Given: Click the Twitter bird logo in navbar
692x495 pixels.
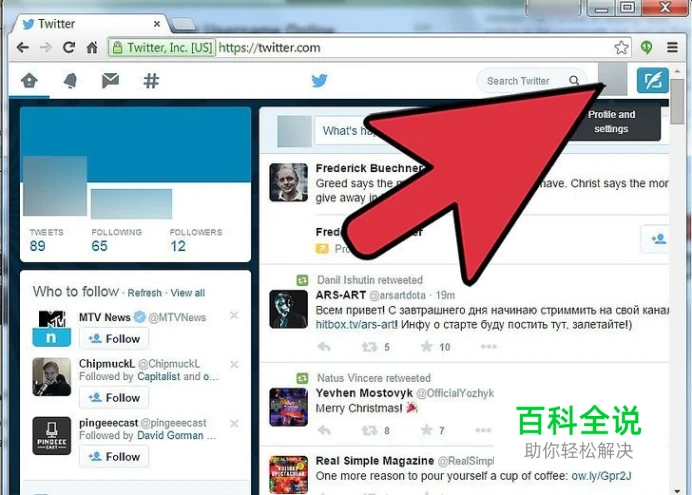Looking at the screenshot, I should pyautogui.click(x=319, y=81).
